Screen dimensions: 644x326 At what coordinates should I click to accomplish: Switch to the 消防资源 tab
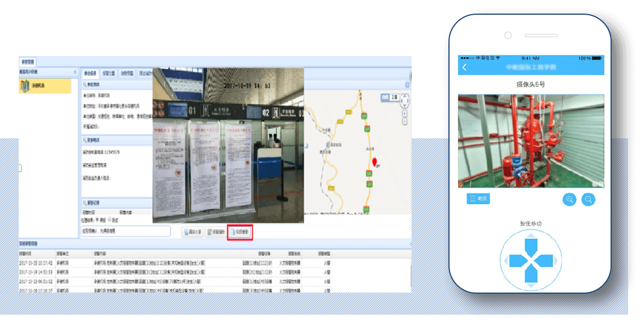coord(127,74)
